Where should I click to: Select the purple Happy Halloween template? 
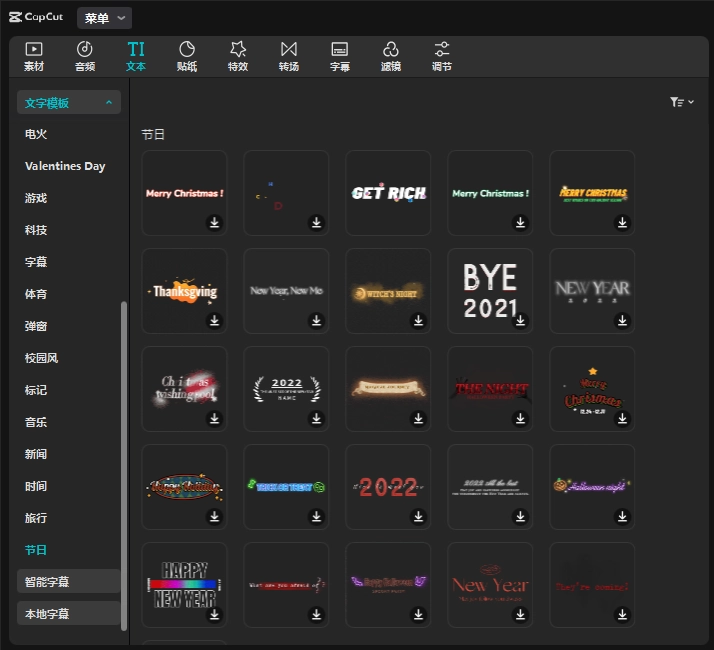point(388,585)
